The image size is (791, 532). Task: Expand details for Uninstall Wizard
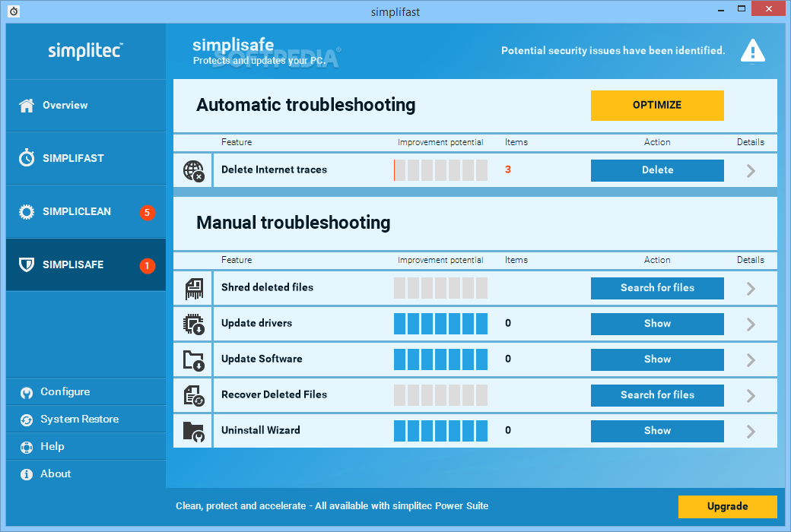[x=751, y=432]
